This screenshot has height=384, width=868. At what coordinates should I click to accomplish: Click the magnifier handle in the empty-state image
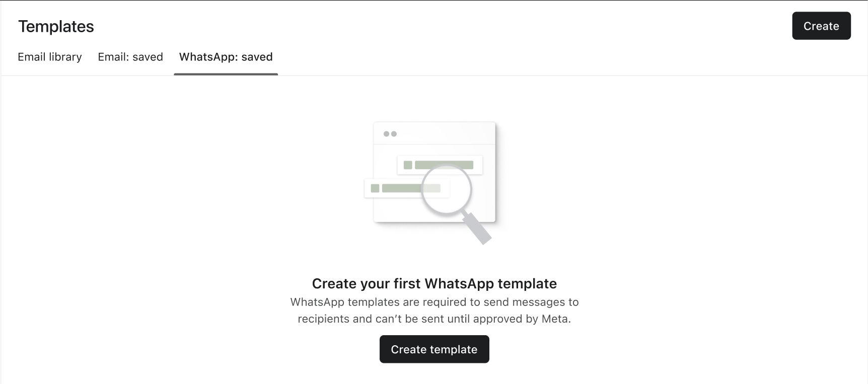click(477, 229)
